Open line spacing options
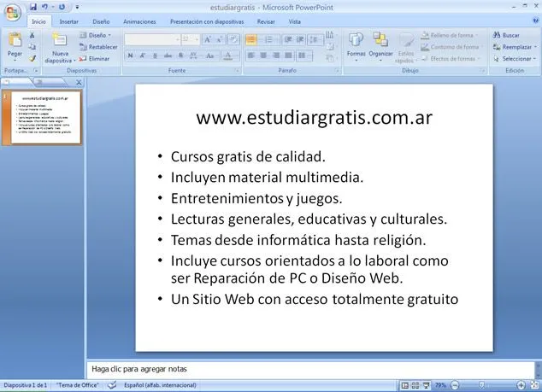 click(x=314, y=40)
